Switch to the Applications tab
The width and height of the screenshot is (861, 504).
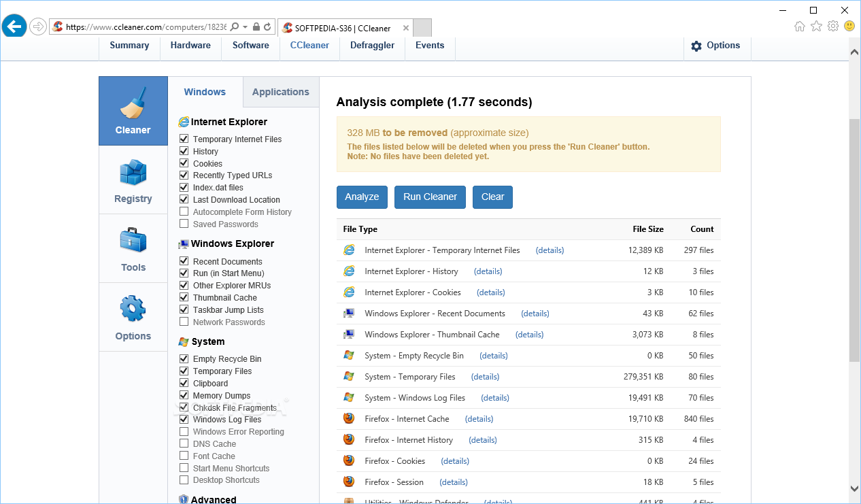[281, 92]
